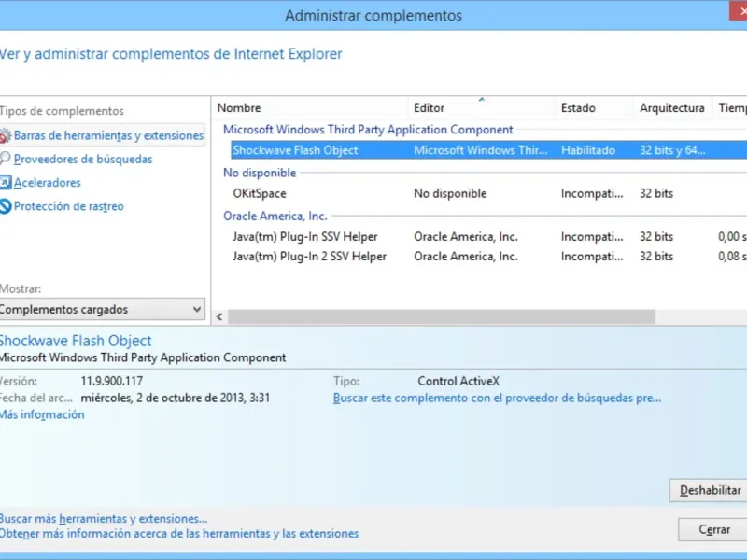This screenshot has width=747, height=560.
Task: Collapse Microsoft Windows Third Party Application Component group
Action: tap(368, 130)
